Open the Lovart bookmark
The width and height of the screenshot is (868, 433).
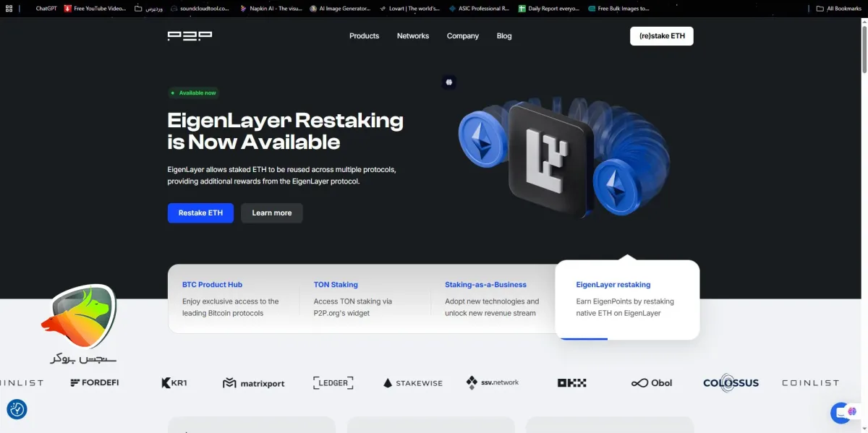(411, 9)
